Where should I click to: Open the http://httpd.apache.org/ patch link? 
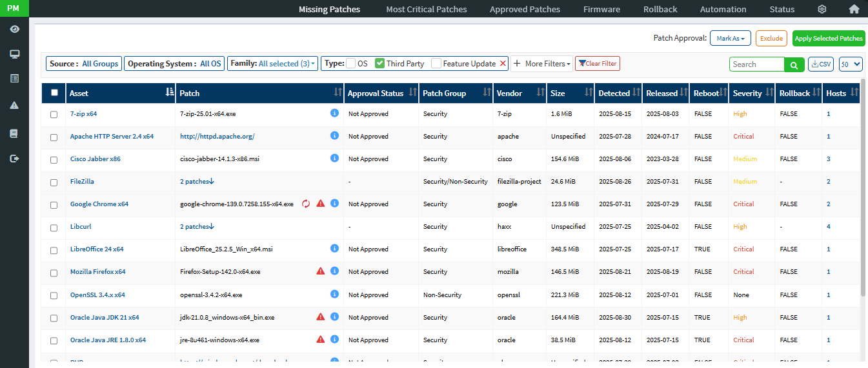pyautogui.click(x=217, y=136)
